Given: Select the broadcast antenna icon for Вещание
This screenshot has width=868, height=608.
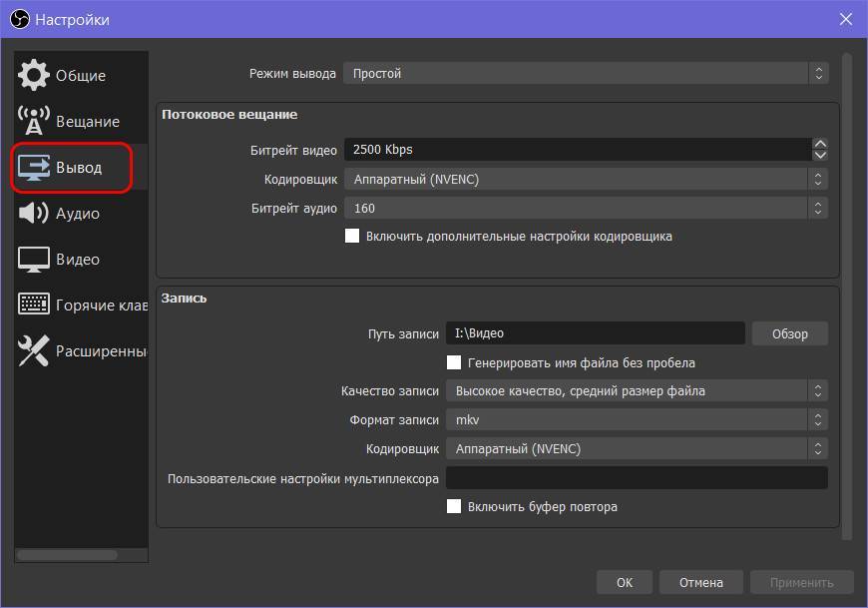Looking at the screenshot, I should pos(34,121).
